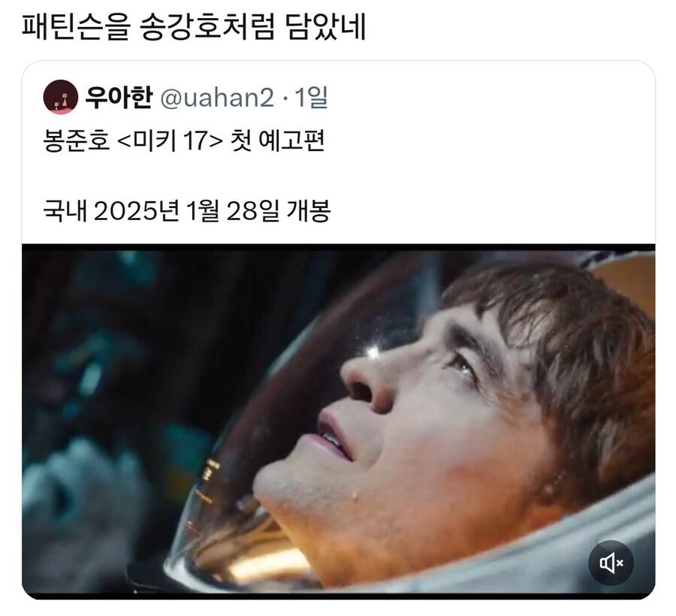Open the quoted post text 봉준호 <미키 17> 첫 예고편
Image resolution: width=676 pixels, height=616 pixels.
(184, 141)
